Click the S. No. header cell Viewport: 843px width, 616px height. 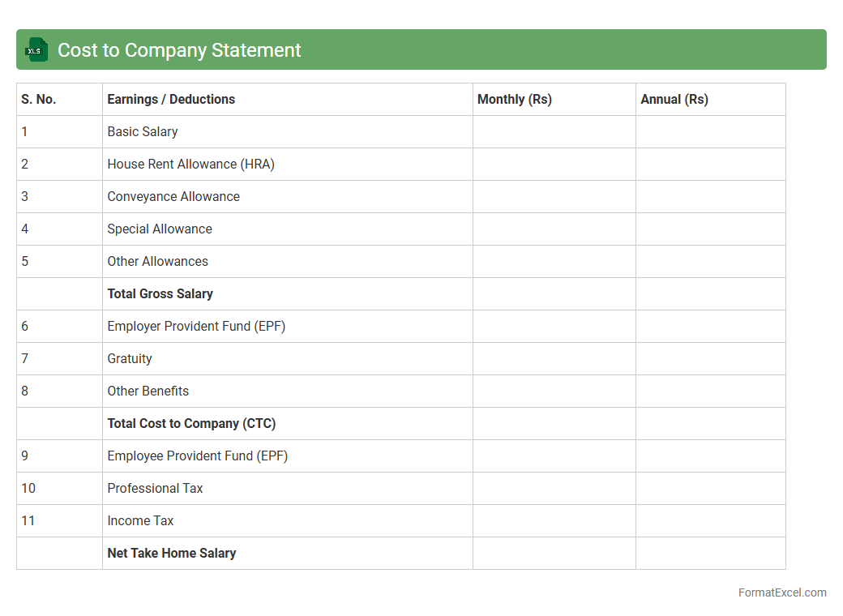pyautogui.click(x=59, y=99)
